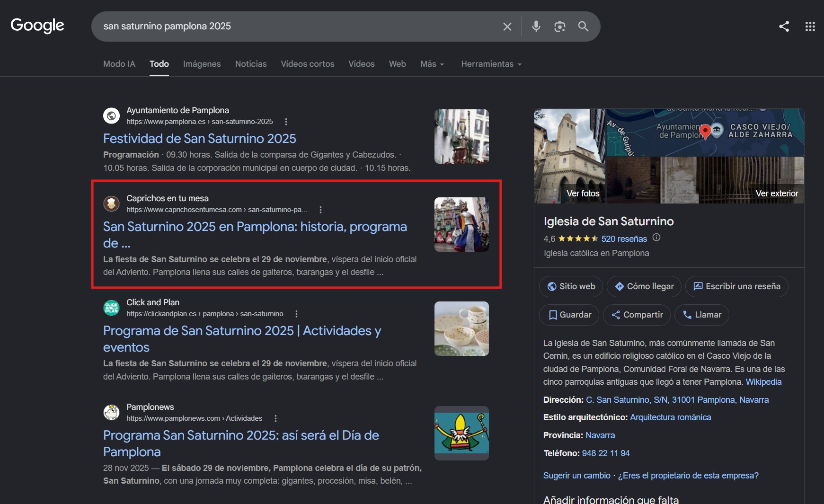Click the Iglesia de San Saturnino title
824x504 pixels.
click(x=609, y=221)
